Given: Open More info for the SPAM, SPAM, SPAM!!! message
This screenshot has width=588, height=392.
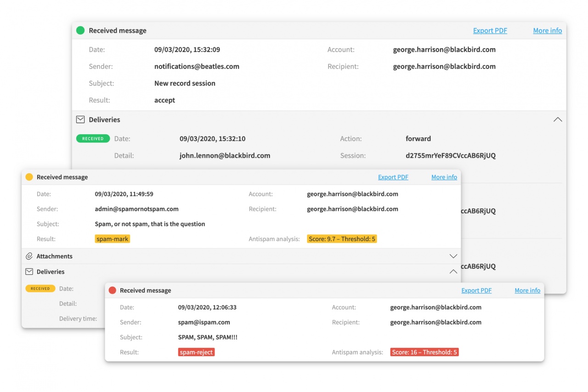Looking at the screenshot, I should [x=527, y=290].
